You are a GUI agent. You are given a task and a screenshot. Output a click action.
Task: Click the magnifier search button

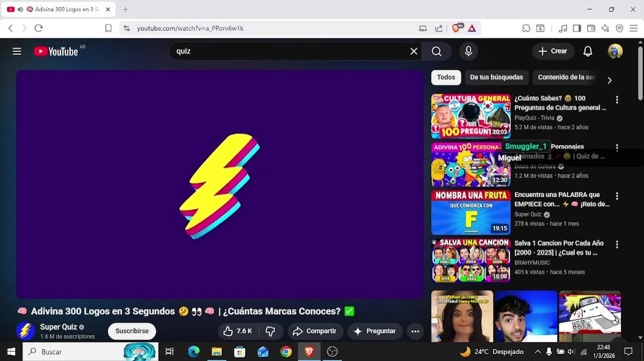coord(436,51)
